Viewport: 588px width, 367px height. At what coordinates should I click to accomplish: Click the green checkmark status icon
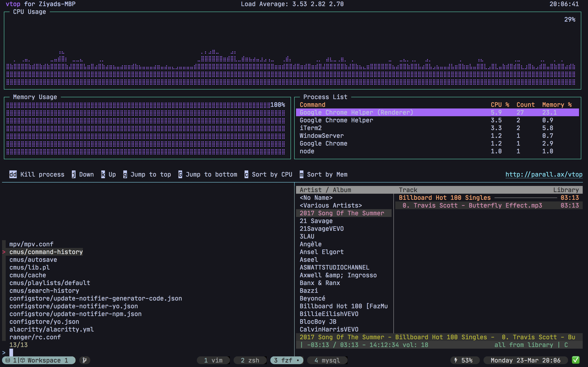click(x=575, y=360)
